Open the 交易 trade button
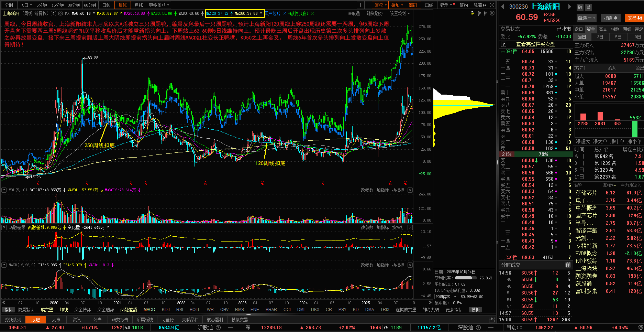The height and width of the screenshot is (332, 644). [x=635, y=18]
